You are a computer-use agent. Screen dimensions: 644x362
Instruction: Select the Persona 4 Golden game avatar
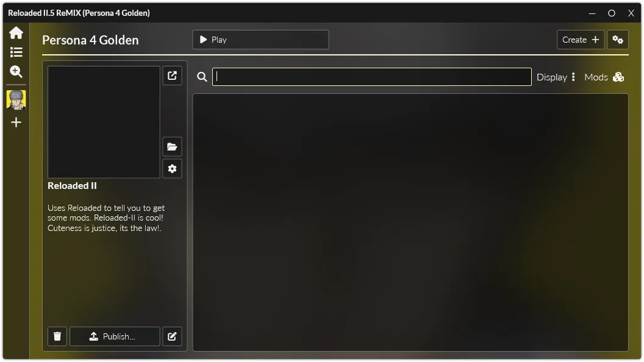pos(16,100)
